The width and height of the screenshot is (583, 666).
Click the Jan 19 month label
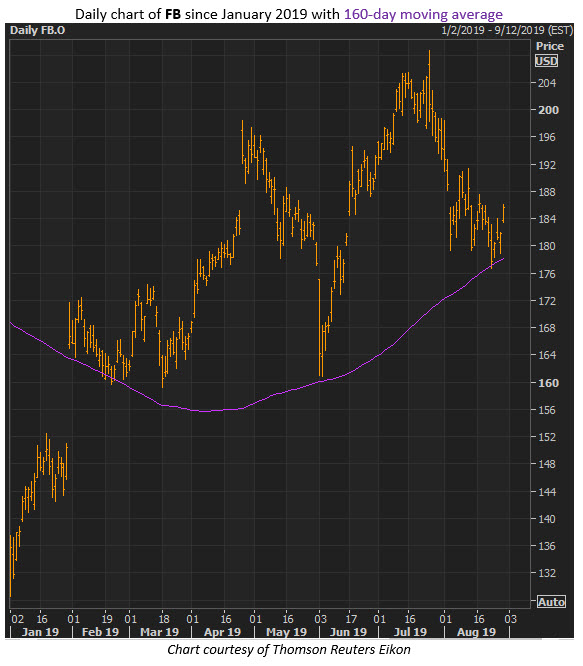tap(40, 632)
